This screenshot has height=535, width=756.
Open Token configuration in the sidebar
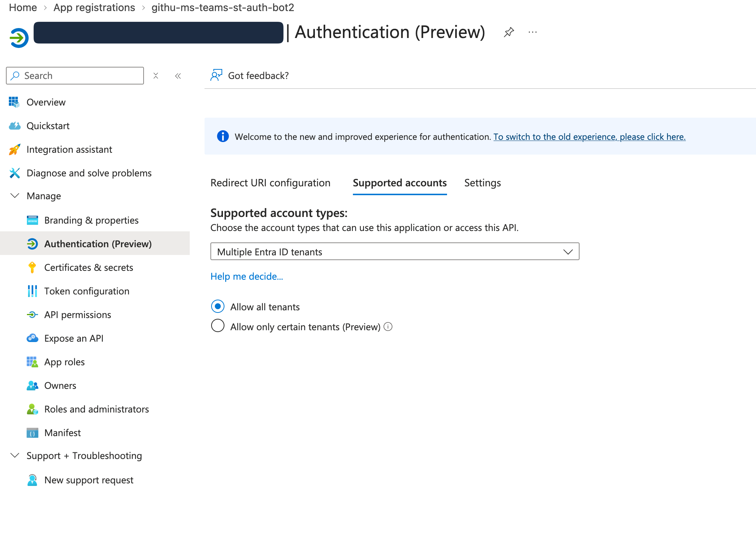pos(95,291)
